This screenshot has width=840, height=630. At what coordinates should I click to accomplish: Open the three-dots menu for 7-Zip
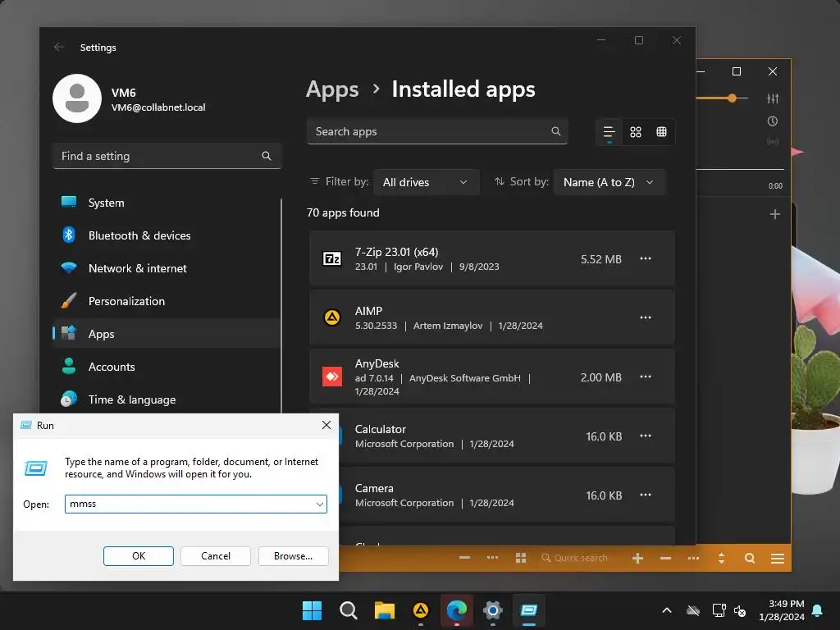point(646,258)
